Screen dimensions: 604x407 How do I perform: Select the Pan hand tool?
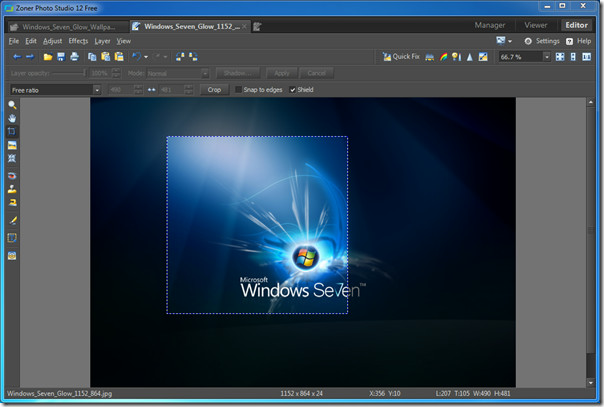[x=12, y=118]
